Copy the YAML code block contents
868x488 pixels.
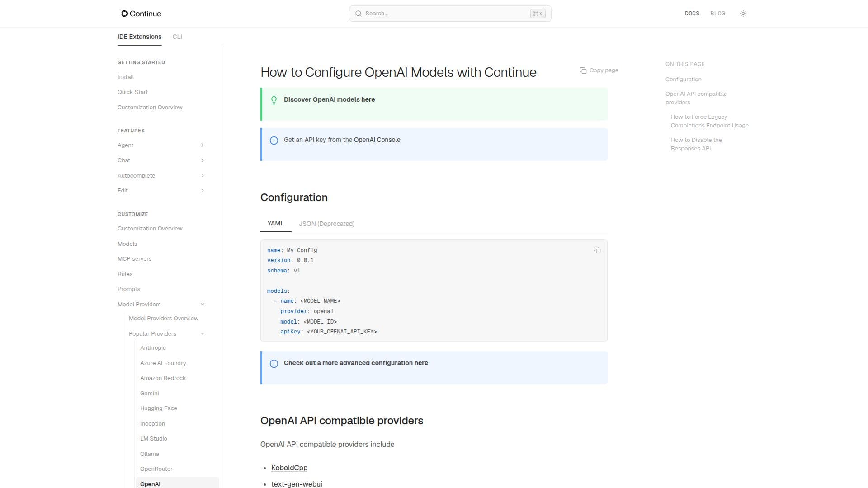pyautogui.click(x=597, y=250)
